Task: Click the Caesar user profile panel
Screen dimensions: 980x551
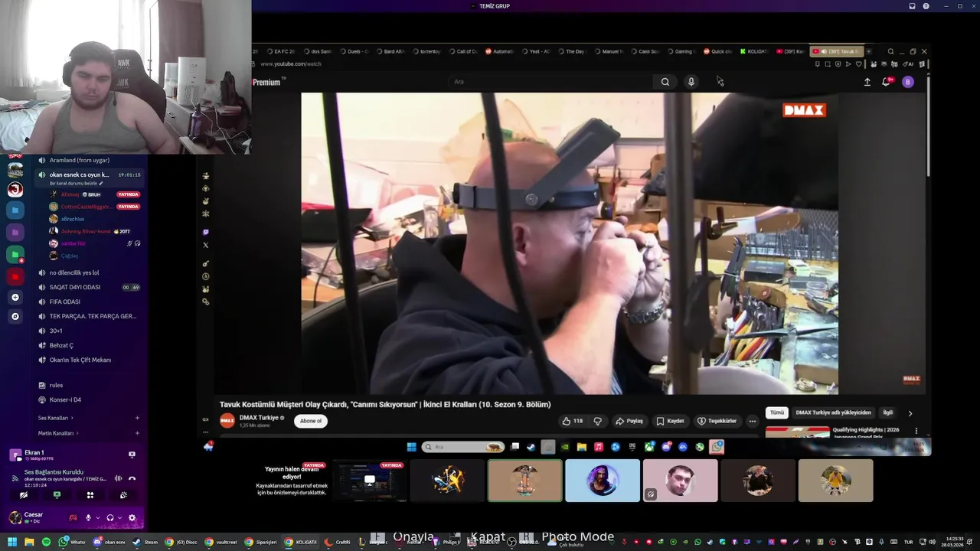Action: click(36, 518)
